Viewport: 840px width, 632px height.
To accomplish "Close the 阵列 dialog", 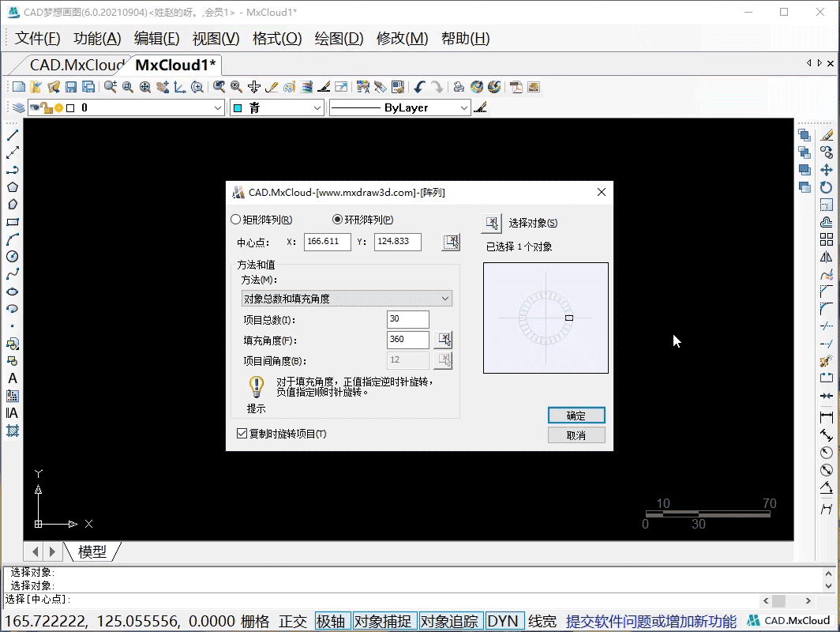I will tap(602, 192).
